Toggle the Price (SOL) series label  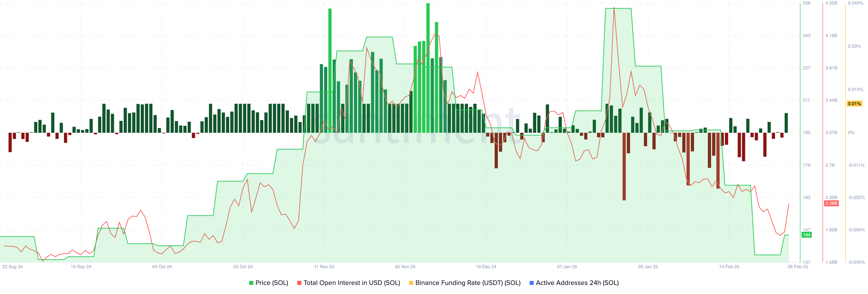271,283
